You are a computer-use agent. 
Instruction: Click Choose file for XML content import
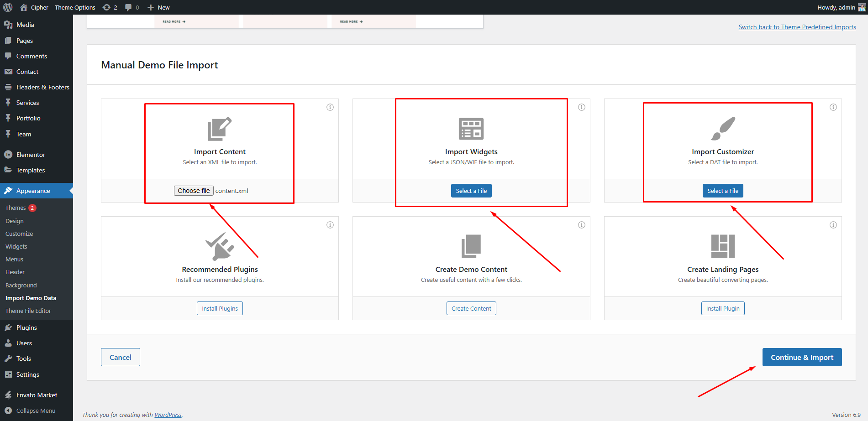194,191
